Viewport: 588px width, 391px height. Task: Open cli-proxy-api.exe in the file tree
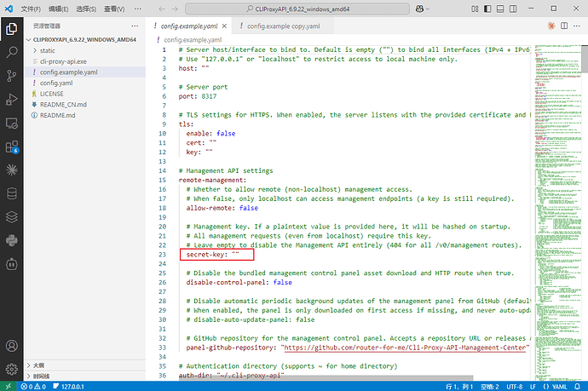pos(85,61)
